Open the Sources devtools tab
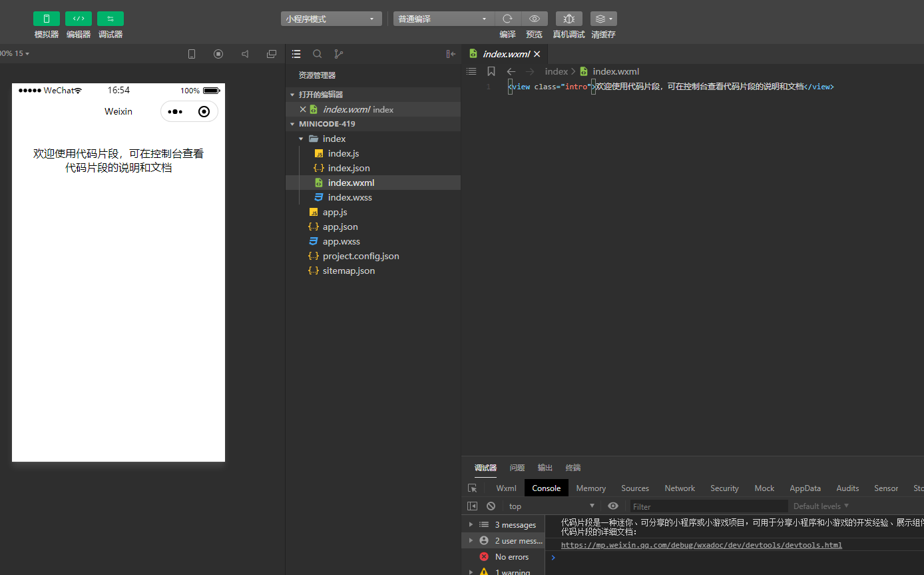Viewport: 924px width, 575px height. click(x=635, y=488)
